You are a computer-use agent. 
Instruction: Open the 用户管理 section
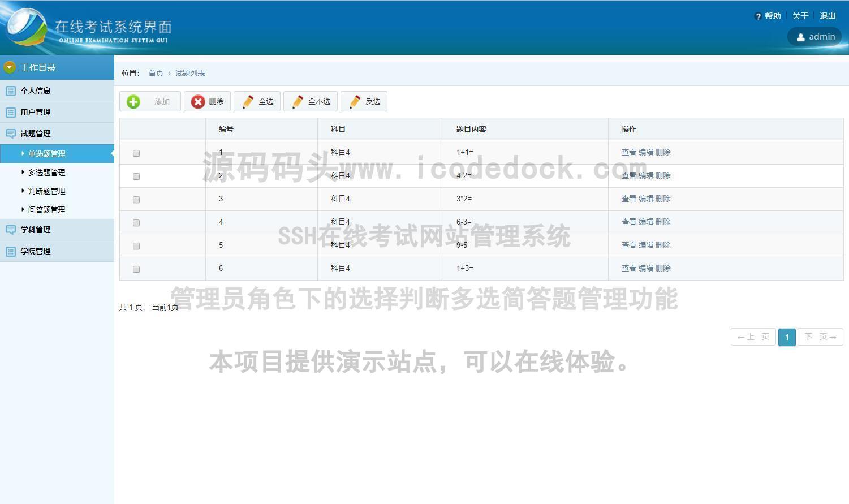pyautogui.click(x=57, y=112)
